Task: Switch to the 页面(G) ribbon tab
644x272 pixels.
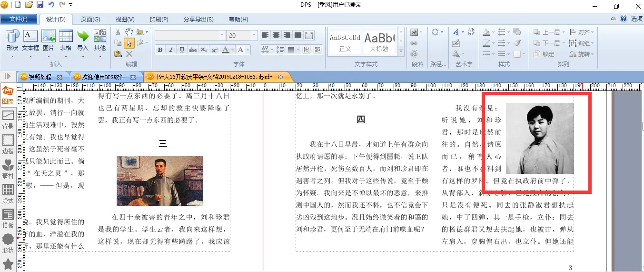Action: tap(90, 20)
